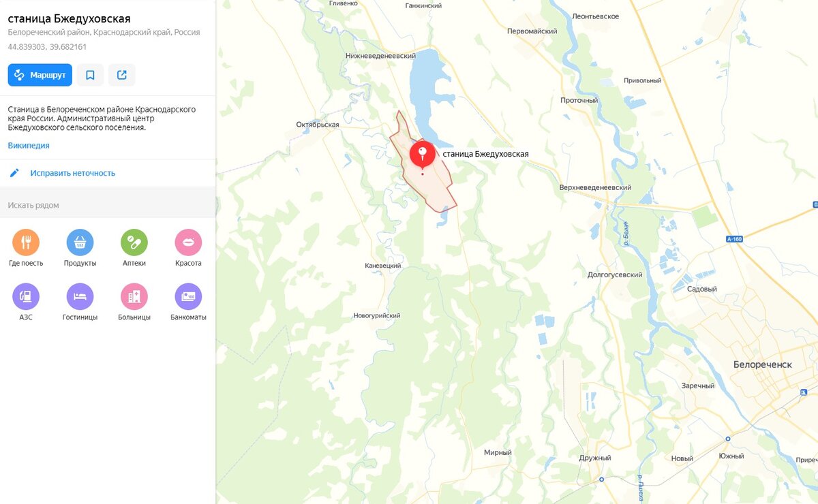Select the Долгогусевский label on map
Image resolution: width=818 pixels, height=504 pixels.
click(615, 275)
